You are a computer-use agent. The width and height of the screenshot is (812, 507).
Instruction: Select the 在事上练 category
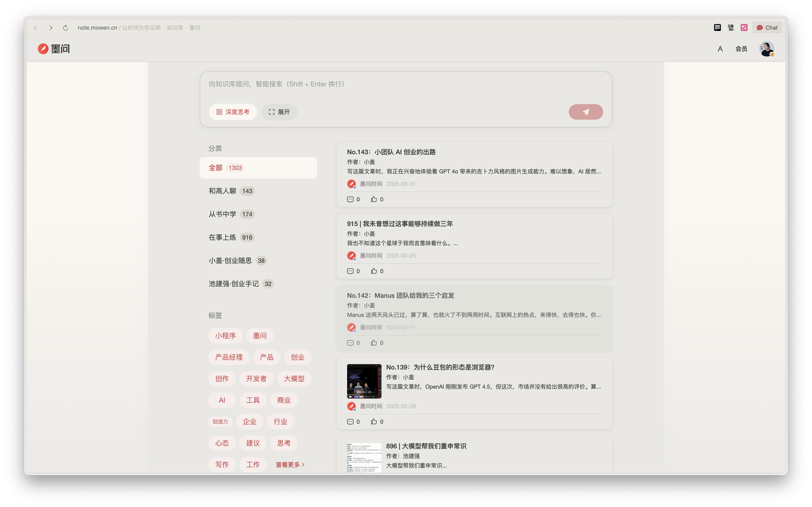pyautogui.click(x=223, y=237)
